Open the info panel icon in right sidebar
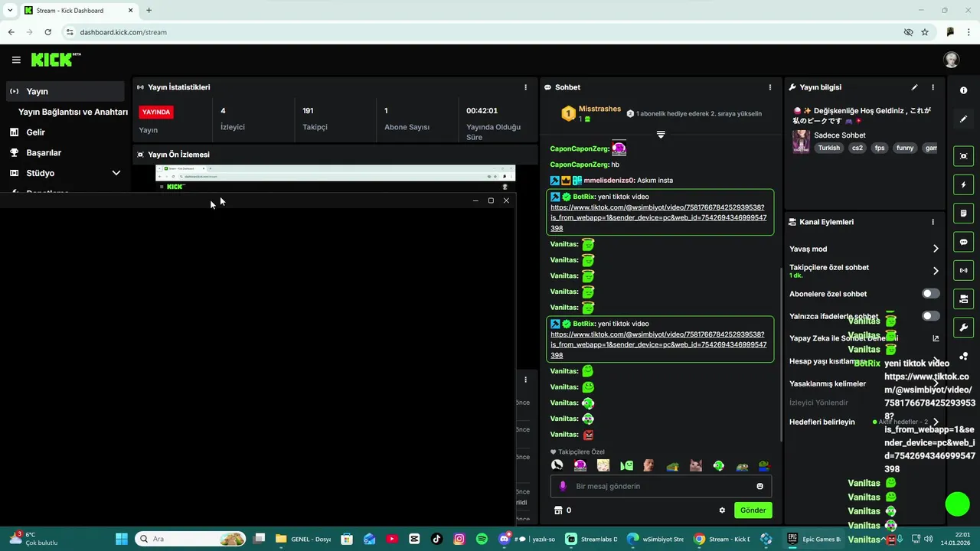 963,90
